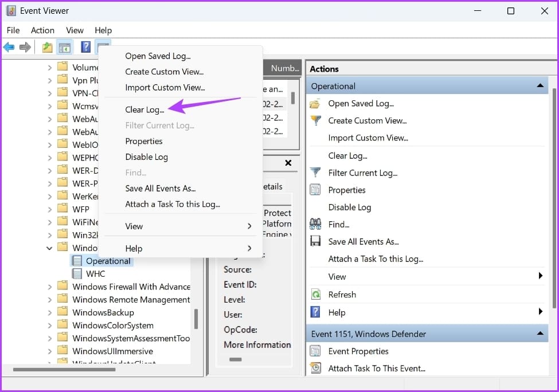559x392 pixels.
Task: Click the WHC log icon in tree
Action: (77, 274)
